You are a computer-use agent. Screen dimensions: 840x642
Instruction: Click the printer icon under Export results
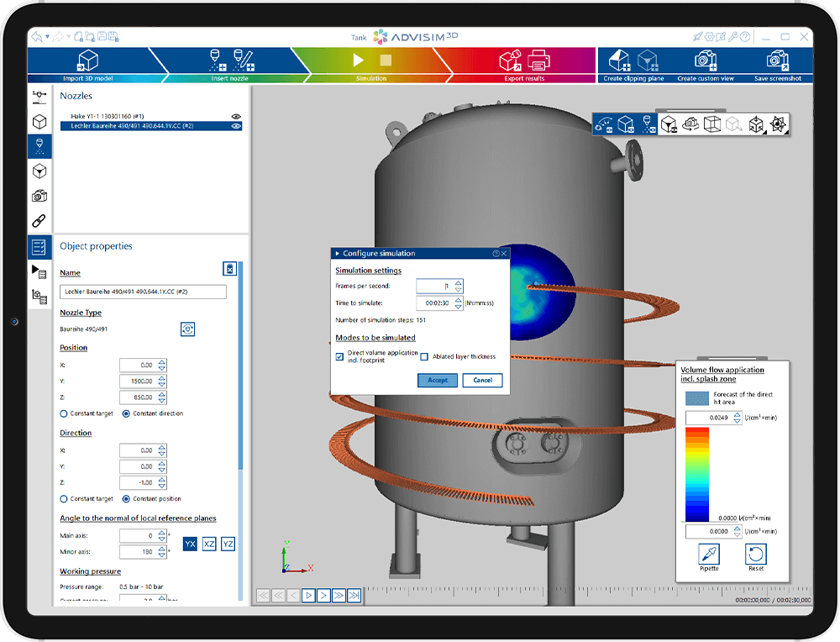point(538,60)
